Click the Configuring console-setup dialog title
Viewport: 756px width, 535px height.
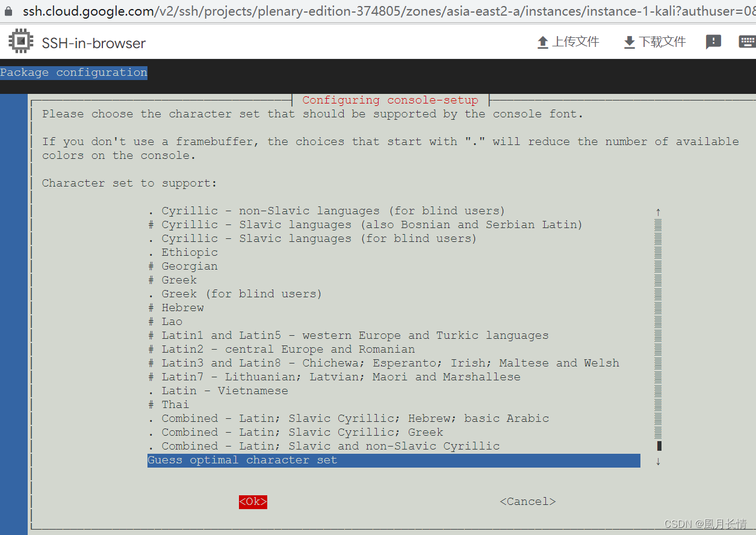(x=390, y=100)
